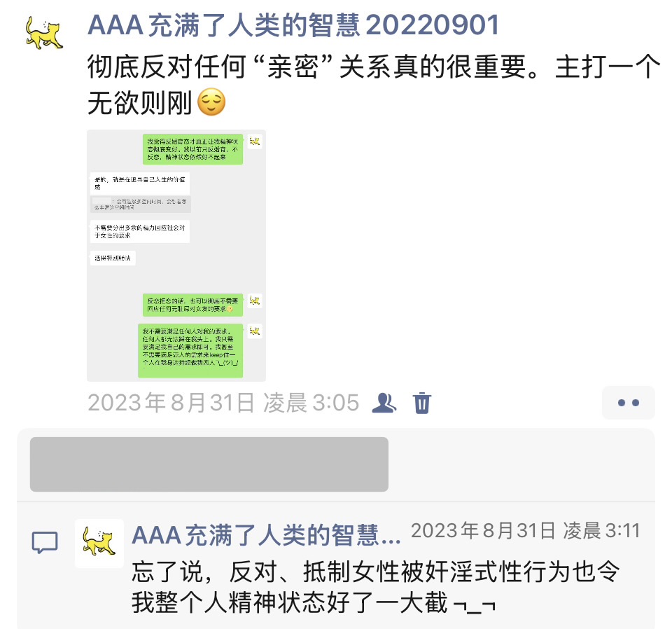Viewport: 672px width, 629px height.
Task: Tap the small cat avatar atop thumbnail
Action: [x=255, y=141]
